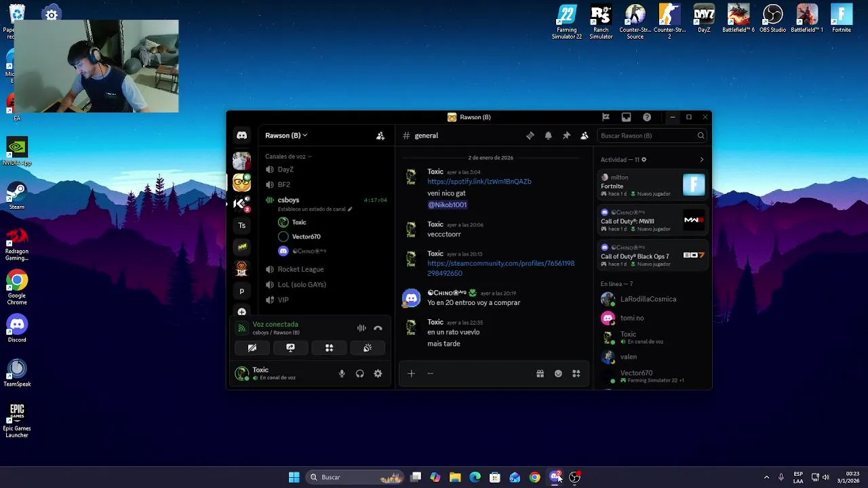Viewport: 868px width, 488px height.
Task: Toggle the member list icon
Action: pos(585,136)
